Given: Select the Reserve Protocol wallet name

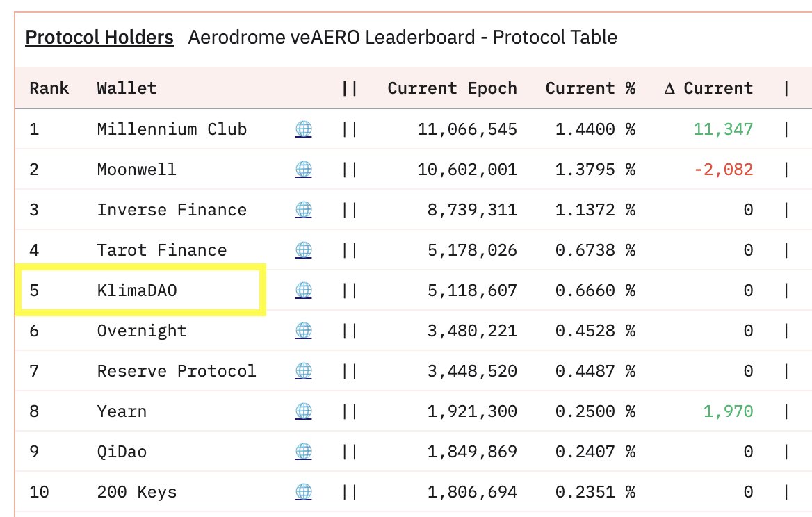Looking at the screenshot, I should [x=177, y=371].
